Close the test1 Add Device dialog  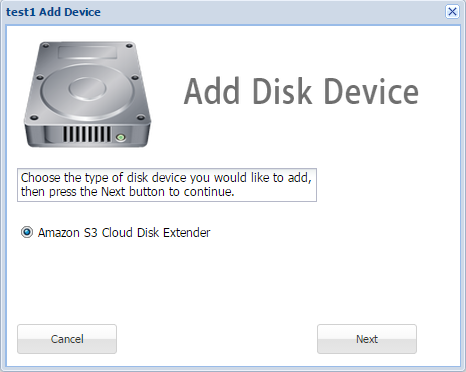pos(452,12)
